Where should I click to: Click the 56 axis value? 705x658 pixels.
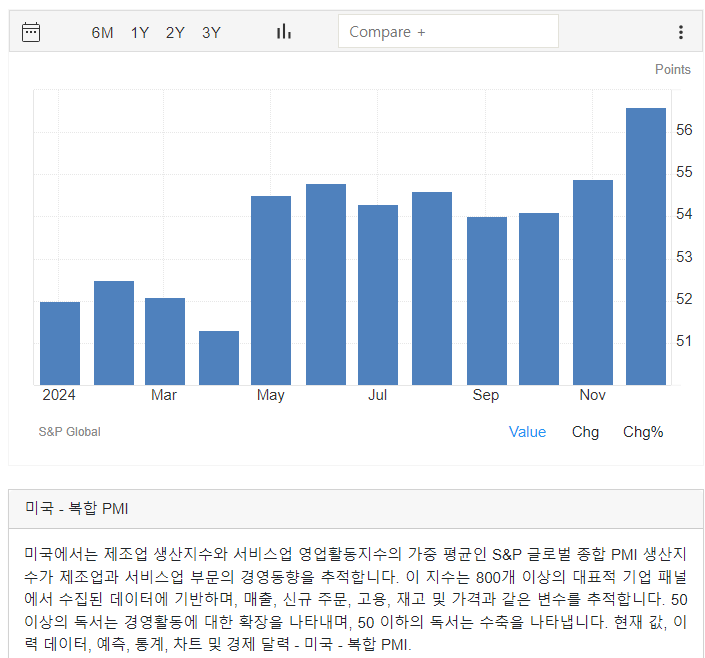click(684, 130)
